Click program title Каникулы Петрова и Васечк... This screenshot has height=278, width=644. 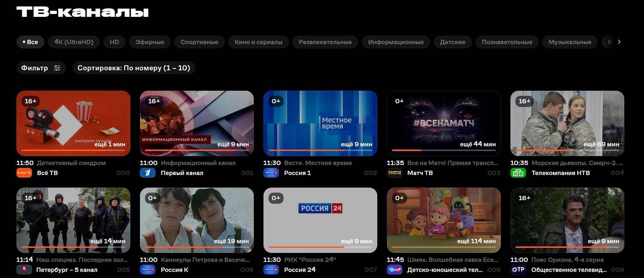(205, 260)
